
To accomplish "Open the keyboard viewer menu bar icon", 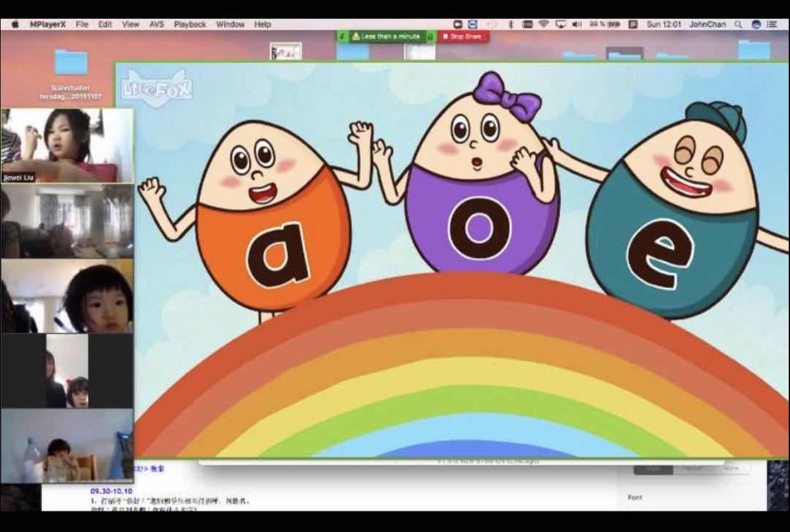I will click(527, 24).
